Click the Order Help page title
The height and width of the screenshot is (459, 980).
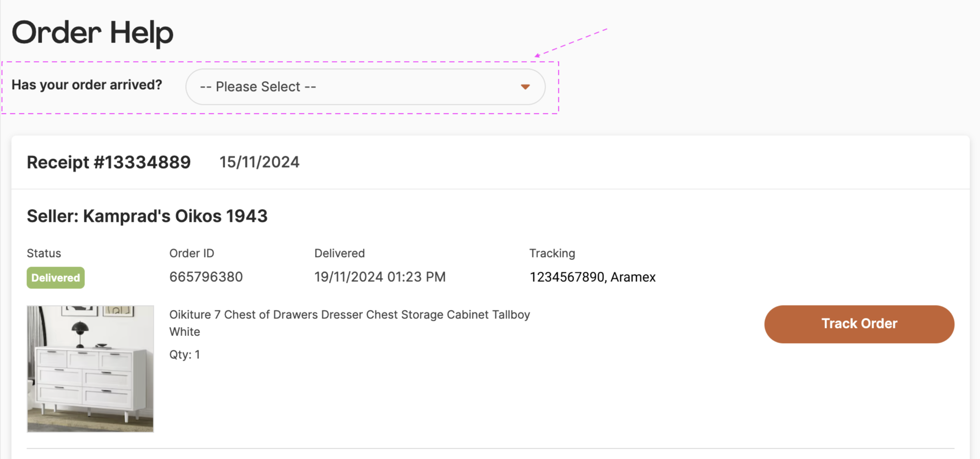(93, 33)
